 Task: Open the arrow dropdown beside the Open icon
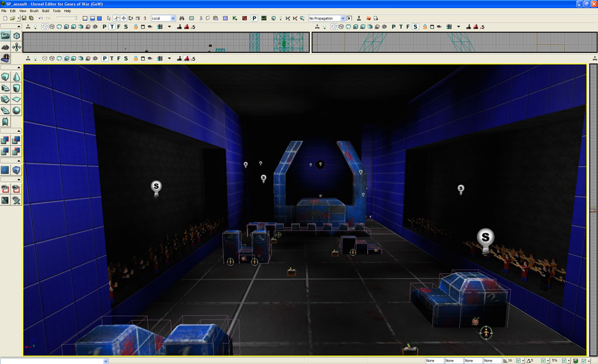[x=18, y=18]
